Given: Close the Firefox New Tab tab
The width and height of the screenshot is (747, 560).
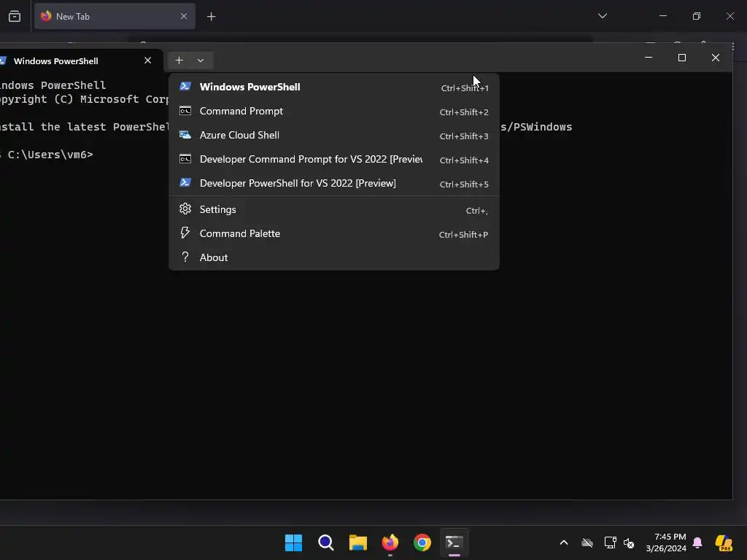Looking at the screenshot, I should click(x=184, y=16).
